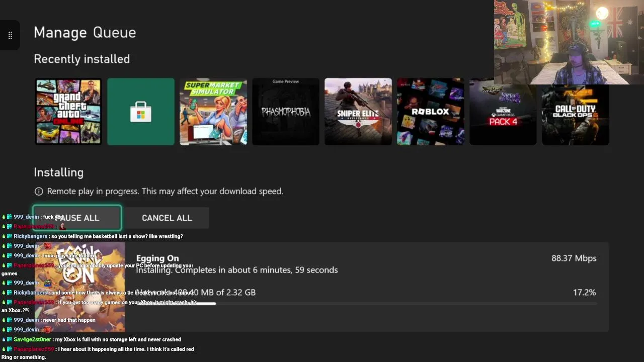The image size is (644, 362).
Task: Click the Egging On title text
Action: point(157,258)
